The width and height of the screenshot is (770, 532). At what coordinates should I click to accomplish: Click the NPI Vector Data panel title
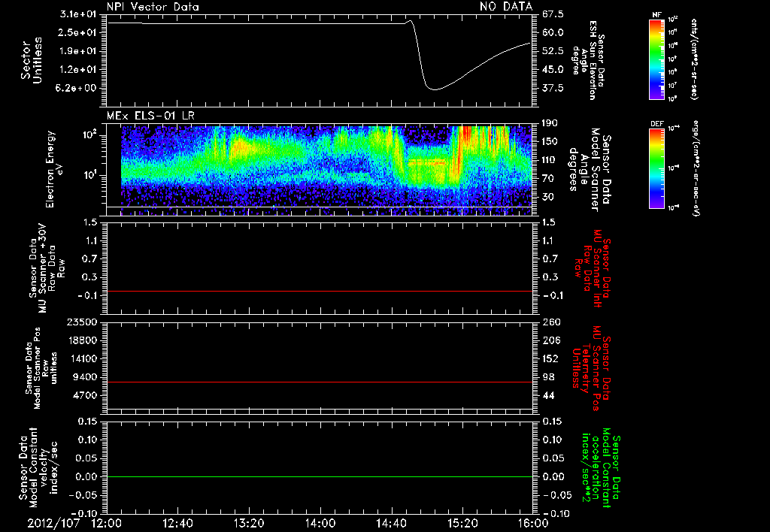pos(153,7)
